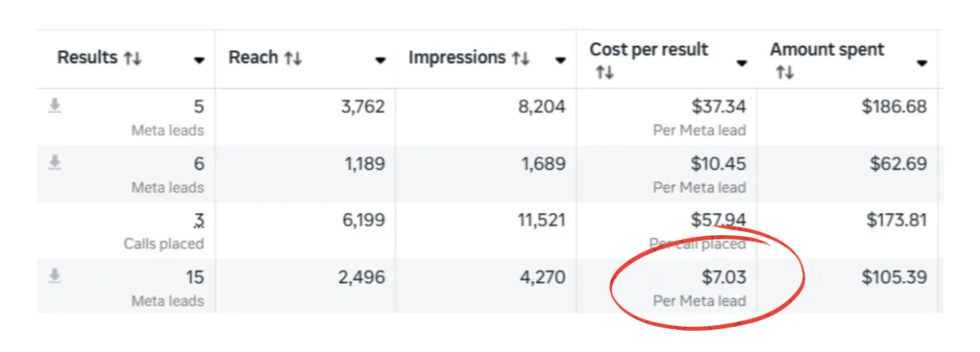Click the $57.94 cost per result cell
Viewport: 980px width, 352px height.
point(718,221)
